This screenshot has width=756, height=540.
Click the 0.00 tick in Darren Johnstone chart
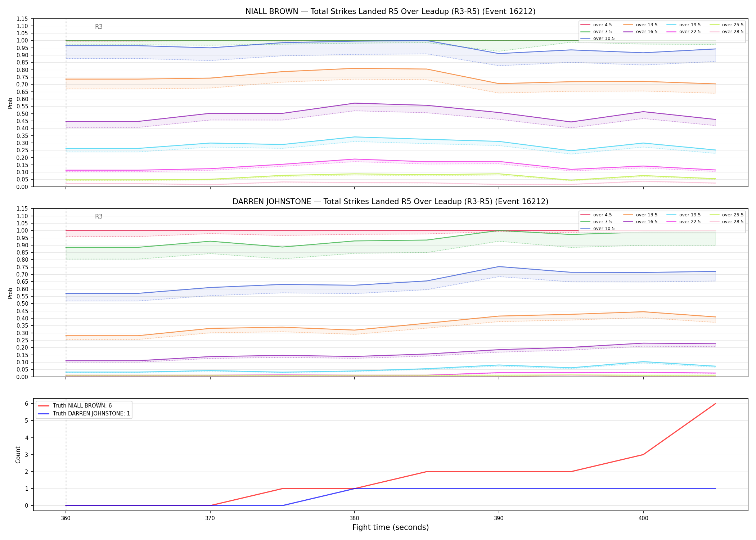pos(23,377)
